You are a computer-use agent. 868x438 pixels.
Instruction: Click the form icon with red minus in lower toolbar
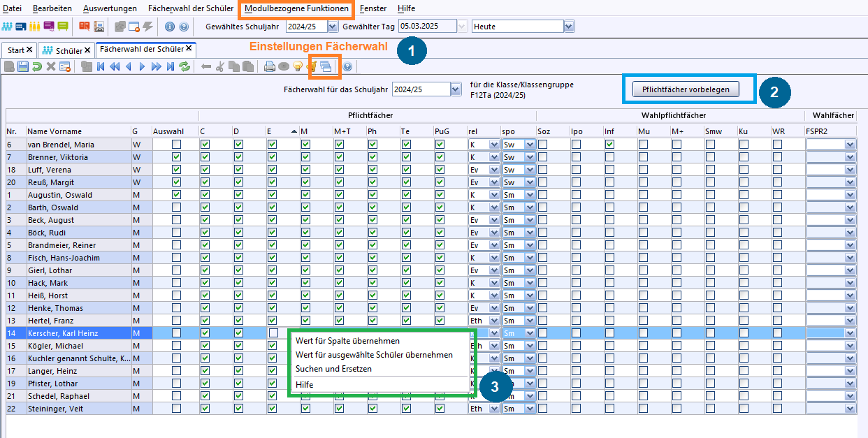tap(65, 66)
